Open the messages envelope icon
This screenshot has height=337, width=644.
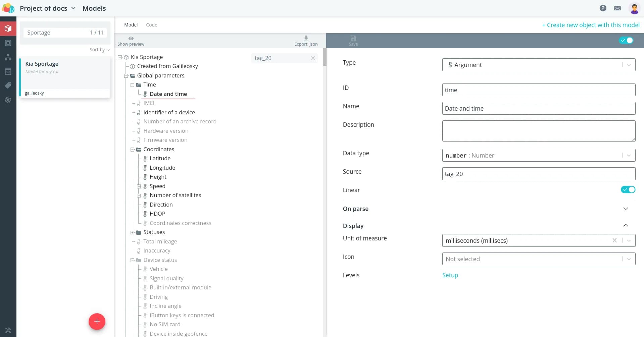click(617, 8)
